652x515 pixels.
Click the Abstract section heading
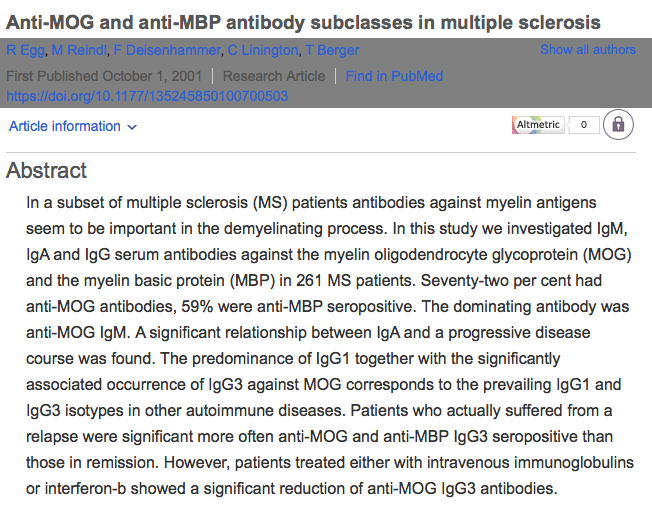pos(47,171)
